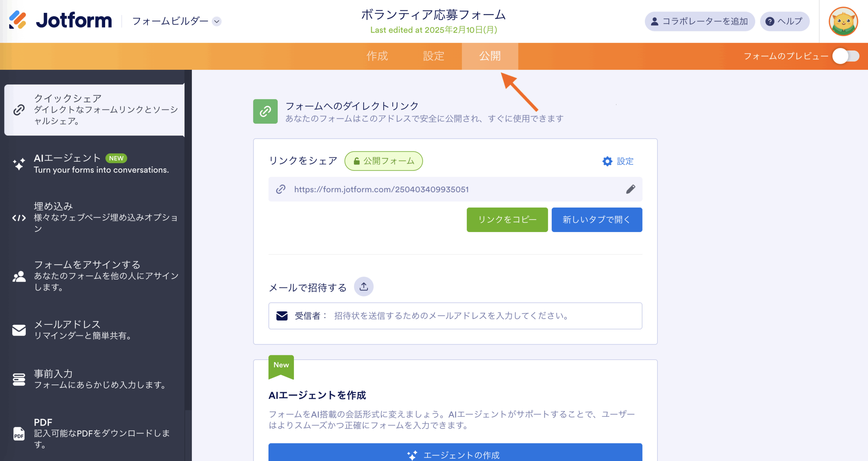The image size is (868, 461).
Task: Click the gear icon labeled 設定 in share card
Action: click(608, 161)
